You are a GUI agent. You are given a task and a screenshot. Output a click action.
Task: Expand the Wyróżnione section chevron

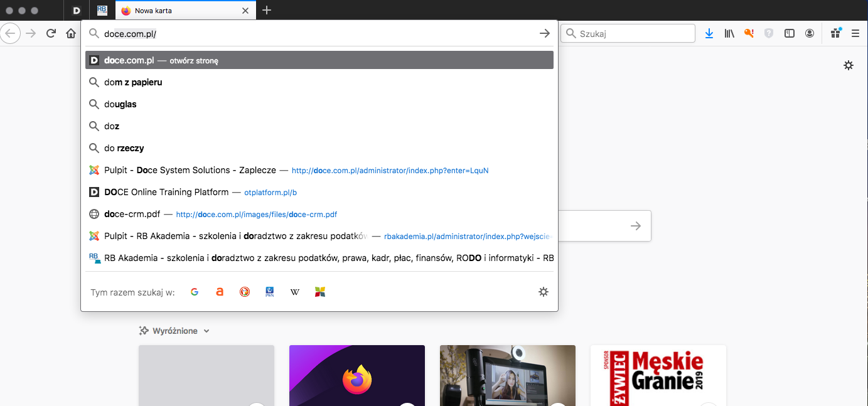click(x=206, y=331)
